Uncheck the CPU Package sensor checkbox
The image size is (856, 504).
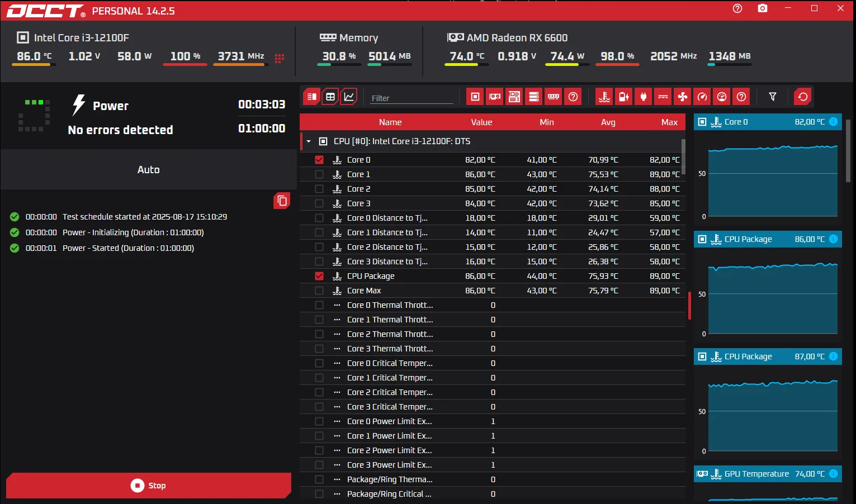click(x=319, y=276)
